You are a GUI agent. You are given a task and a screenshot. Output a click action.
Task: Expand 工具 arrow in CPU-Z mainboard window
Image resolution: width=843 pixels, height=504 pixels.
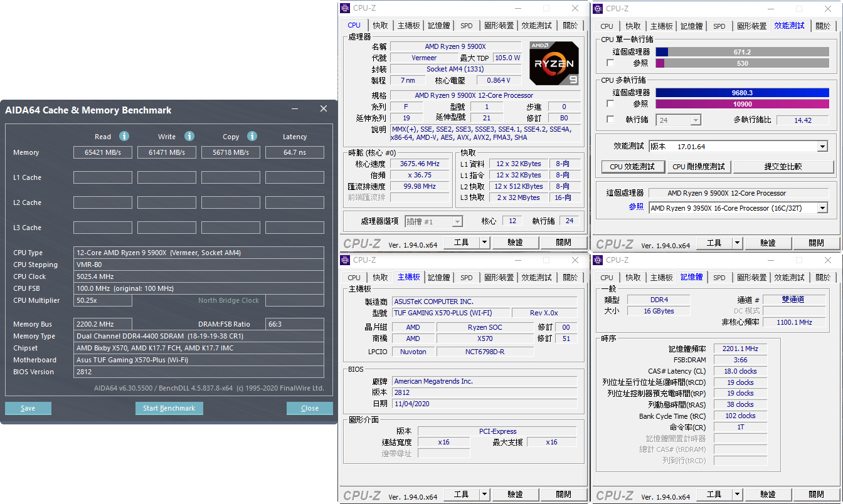[x=484, y=494]
